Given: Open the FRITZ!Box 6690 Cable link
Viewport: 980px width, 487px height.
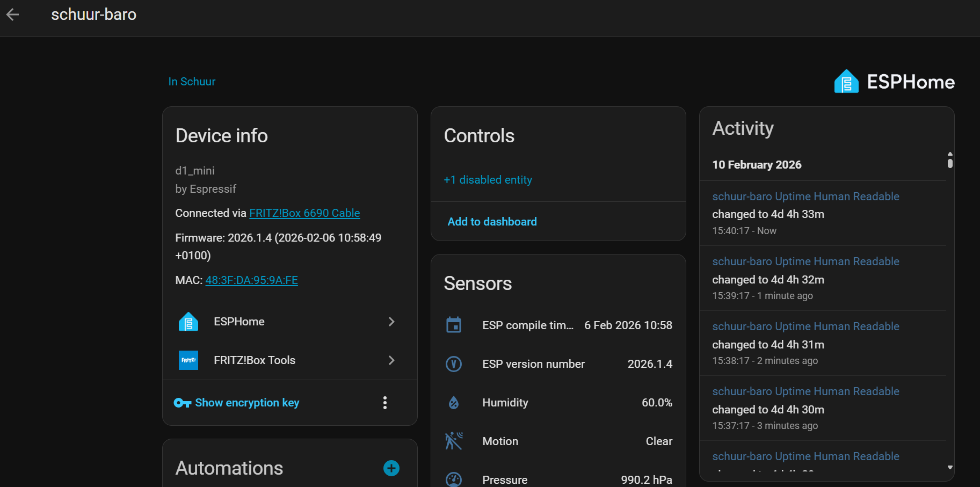Looking at the screenshot, I should coord(304,213).
